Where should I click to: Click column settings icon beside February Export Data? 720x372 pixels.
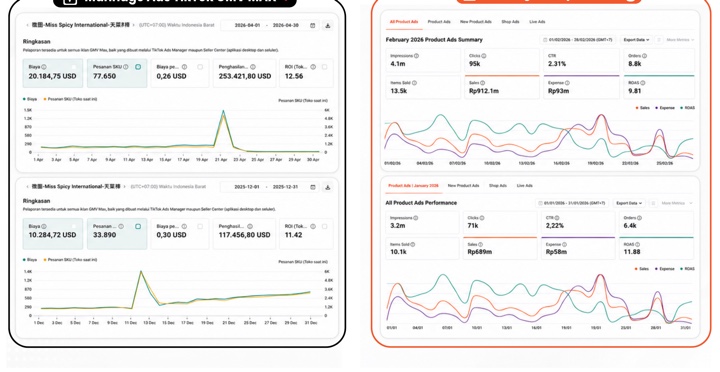(x=659, y=40)
